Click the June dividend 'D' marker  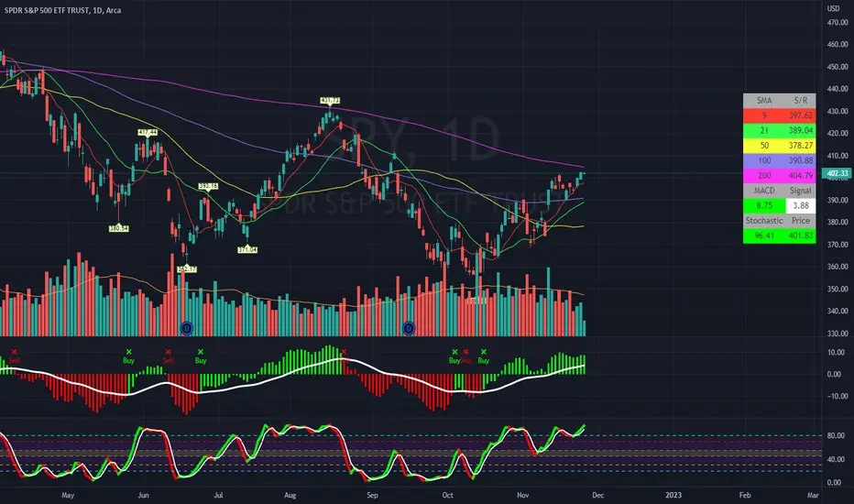tap(187, 328)
